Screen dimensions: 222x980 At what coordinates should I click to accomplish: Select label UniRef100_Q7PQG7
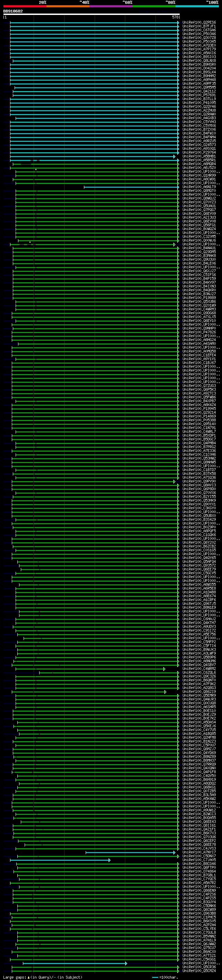pyautogui.click(x=199, y=210)
